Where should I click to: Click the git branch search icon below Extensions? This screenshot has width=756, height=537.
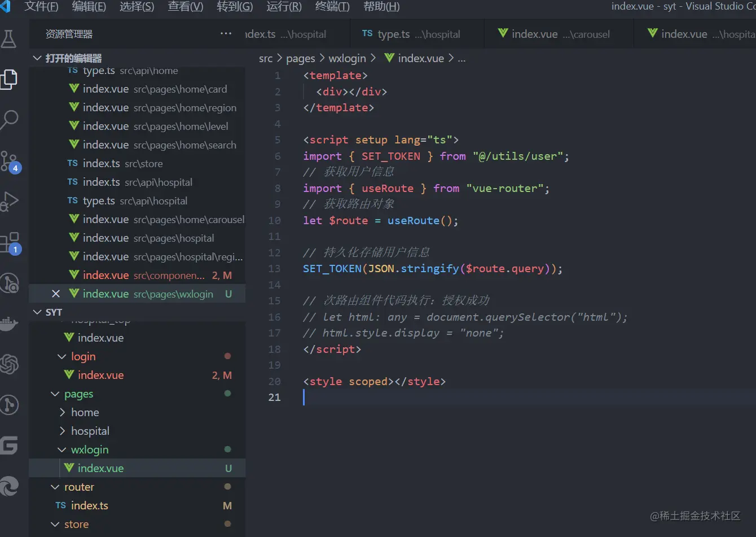point(10,283)
